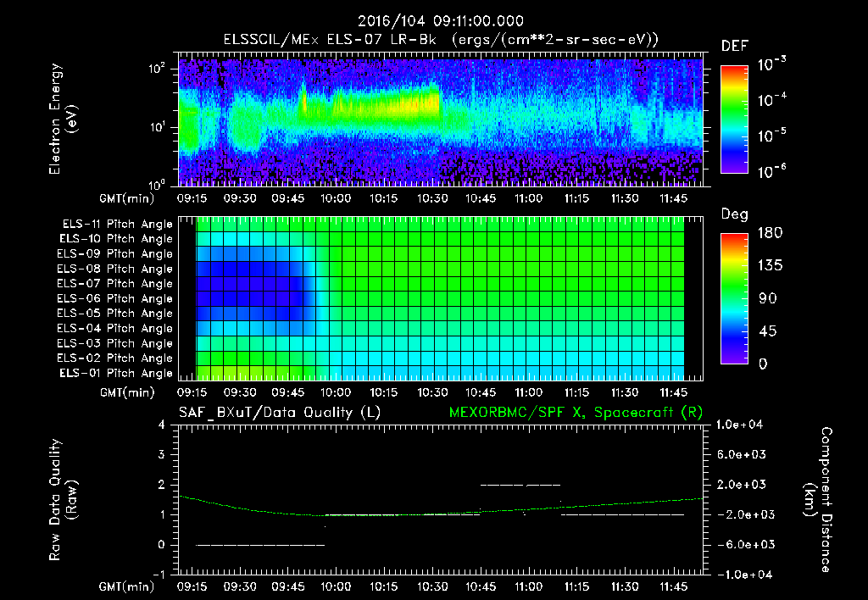868x600 pixels.
Task: Click 11:30 tick under the electron spectrogram
Action: pos(625,198)
